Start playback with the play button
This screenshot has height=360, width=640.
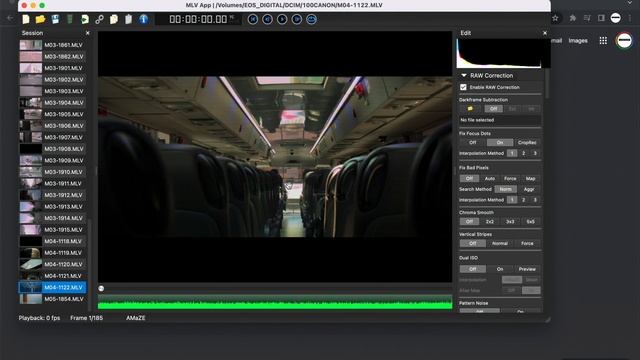pos(282,19)
